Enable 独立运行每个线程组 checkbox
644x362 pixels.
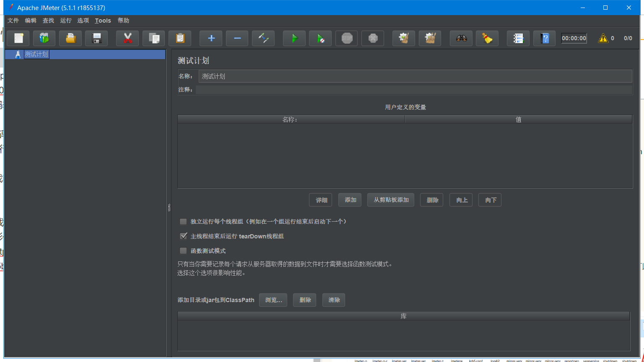point(183,222)
